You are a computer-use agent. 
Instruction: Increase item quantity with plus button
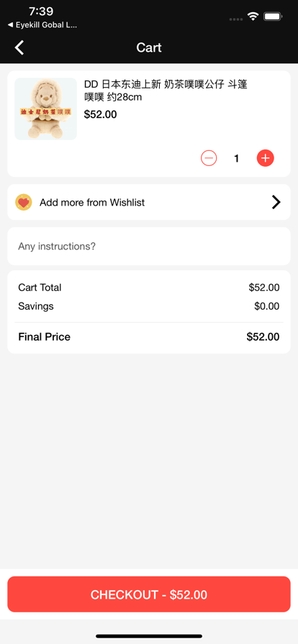[x=266, y=158]
